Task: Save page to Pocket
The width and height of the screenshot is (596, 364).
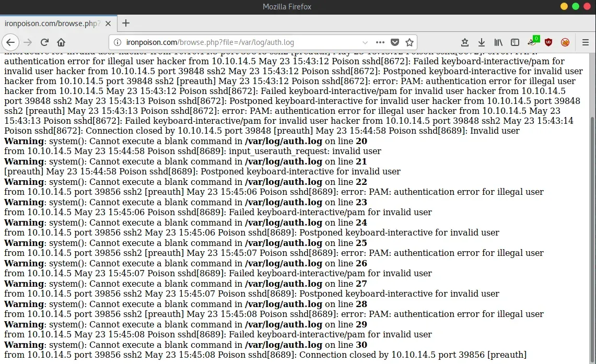Action: pos(395,42)
